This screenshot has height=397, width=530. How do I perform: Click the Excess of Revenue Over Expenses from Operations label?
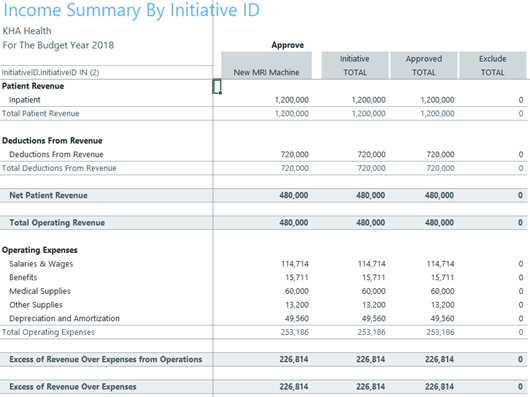[x=106, y=359]
